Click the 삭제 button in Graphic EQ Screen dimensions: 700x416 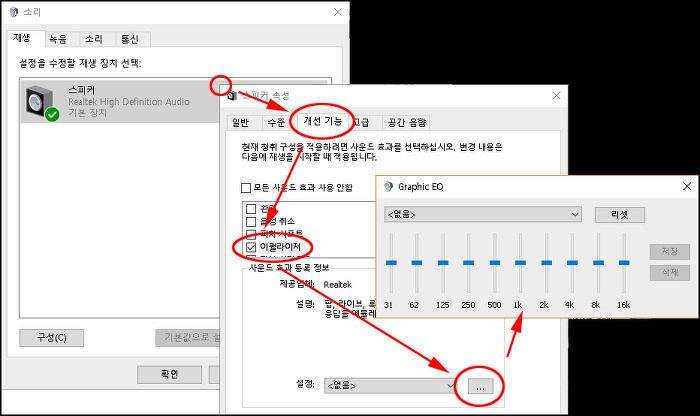670,273
